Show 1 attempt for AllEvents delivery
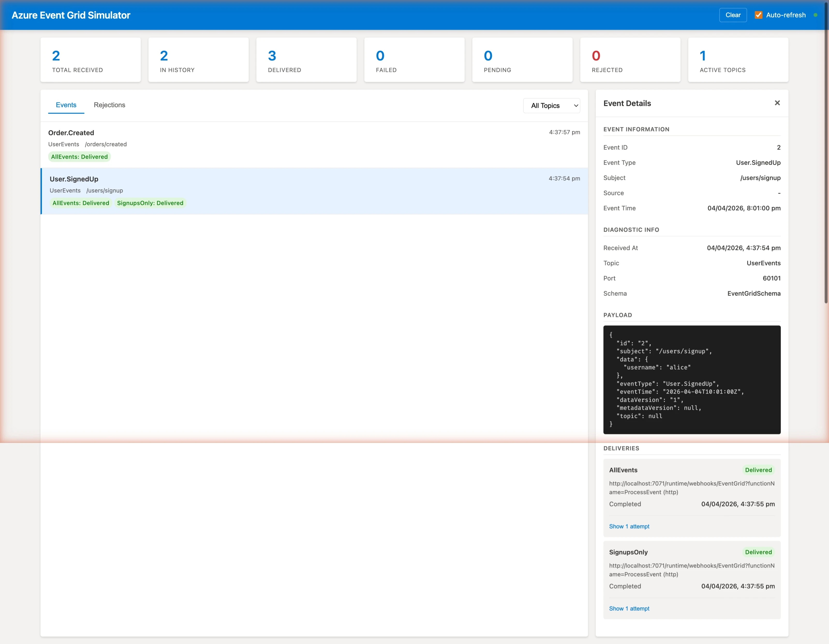 click(629, 526)
